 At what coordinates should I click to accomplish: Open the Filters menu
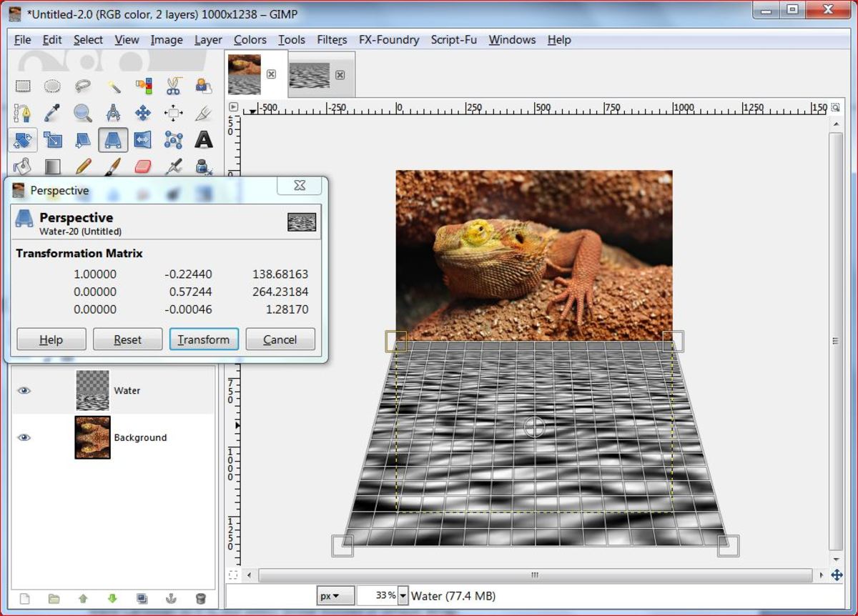click(x=332, y=40)
